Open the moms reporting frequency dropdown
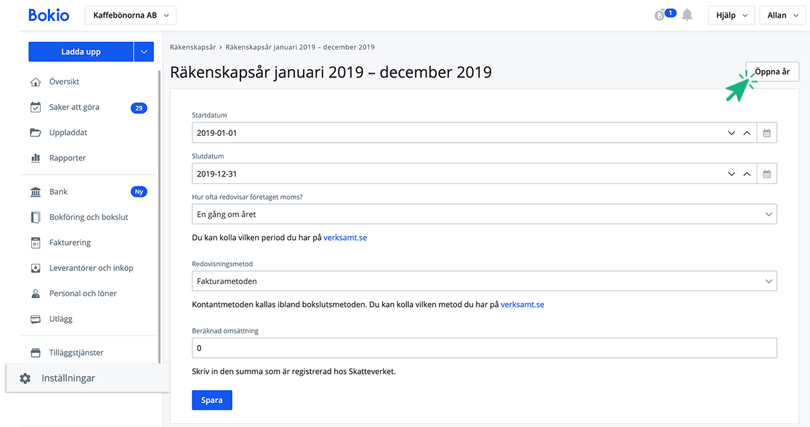Image resolution: width=810 pixels, height=427 pixels. point(484,215)
